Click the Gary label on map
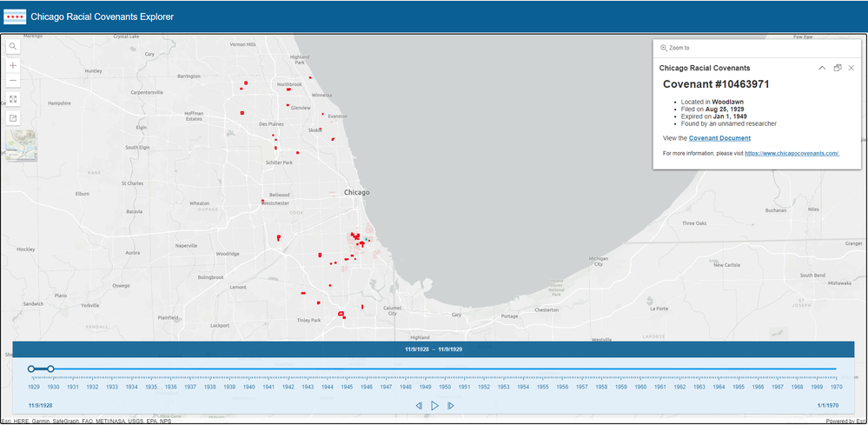The image size is (868, 425). 456,315
